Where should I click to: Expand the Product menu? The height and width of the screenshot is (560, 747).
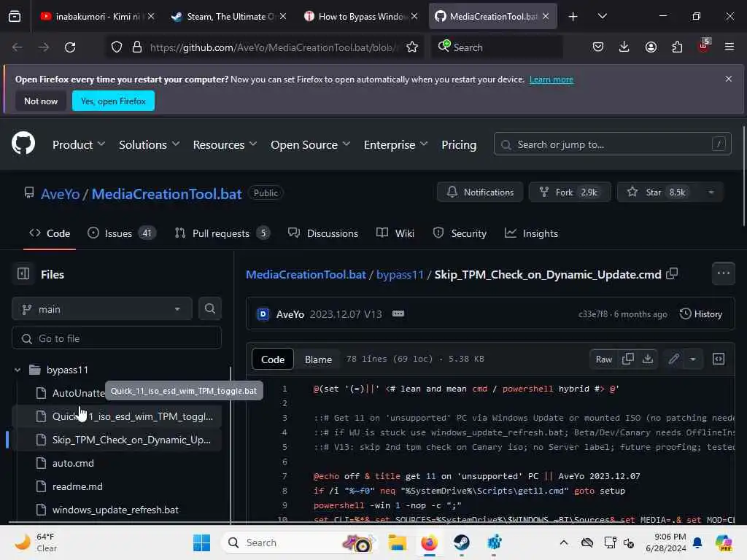(x=79, y=144)
